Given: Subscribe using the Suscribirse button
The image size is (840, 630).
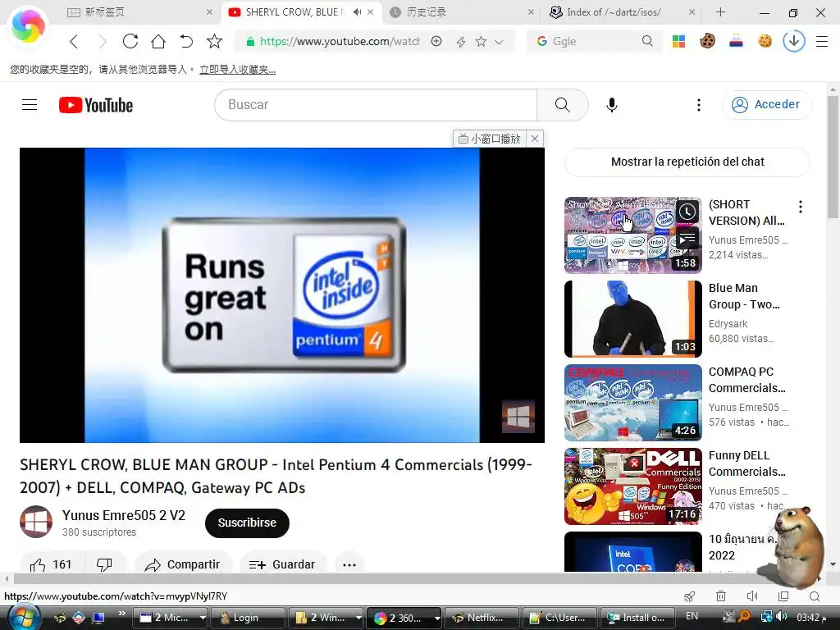Looking at the screenshot, I should 247,523.
